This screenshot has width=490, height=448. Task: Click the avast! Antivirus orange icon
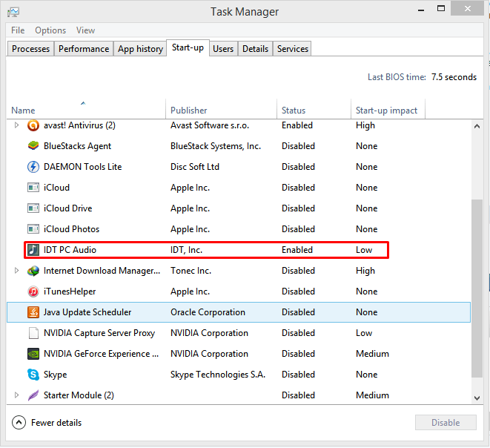33,125
